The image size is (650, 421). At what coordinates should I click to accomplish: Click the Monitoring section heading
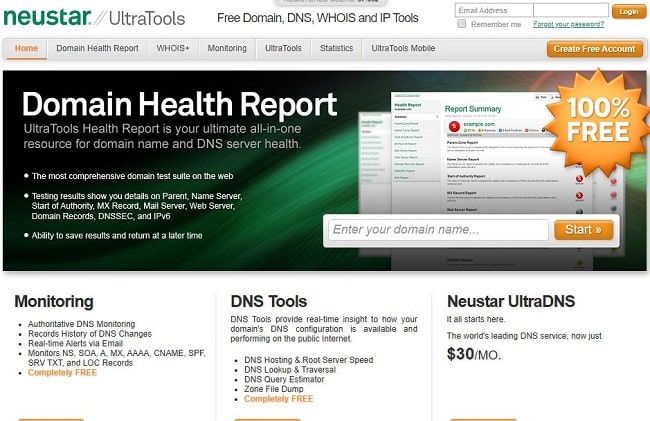click(x=54, y=301)
